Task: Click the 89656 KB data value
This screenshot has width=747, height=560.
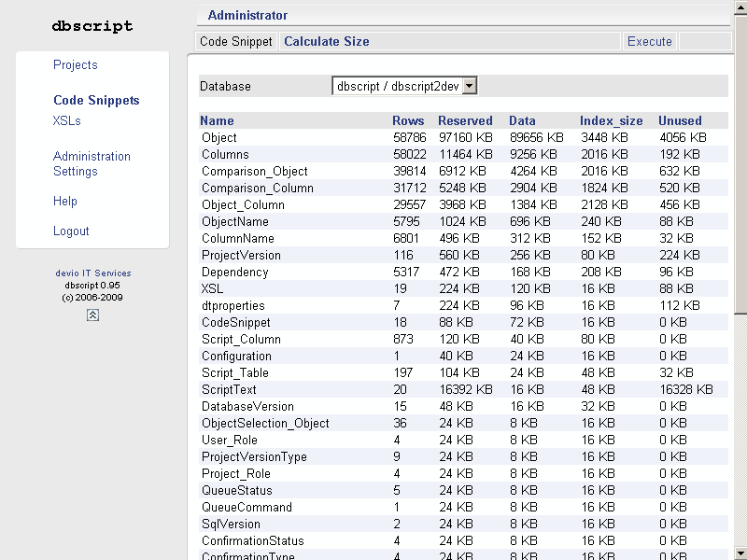Action: coord(536,137)
